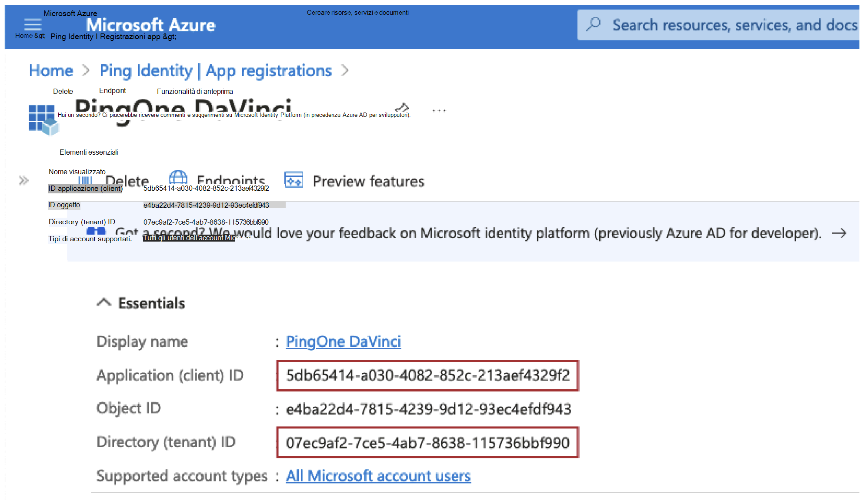
Task: Click the search magnifier icon
Action: click(x=594, y=25)
